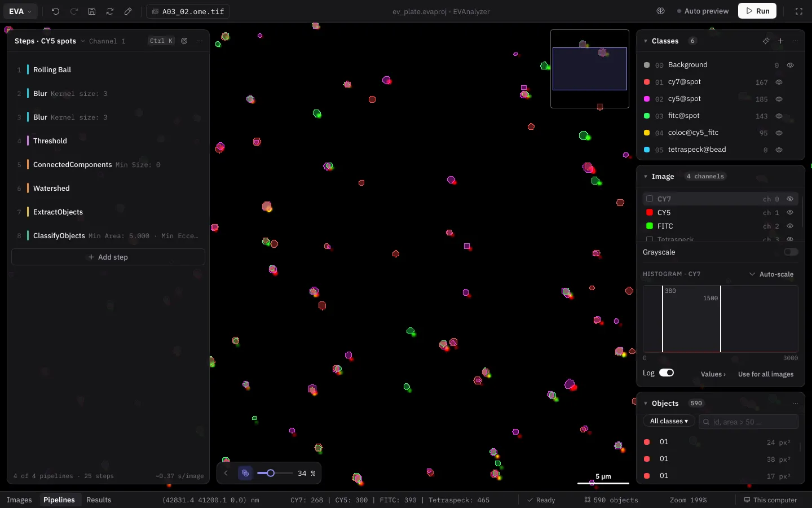The height and width of the screenshot is (508, 812).
Task: Click the sparkle icon in Classes panel
Action: pyautogui.click(x=766, y=41)
